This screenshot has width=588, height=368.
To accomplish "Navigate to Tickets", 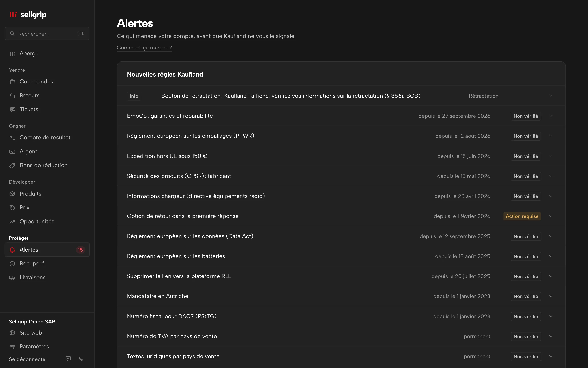I will click(x=47, y=110).
